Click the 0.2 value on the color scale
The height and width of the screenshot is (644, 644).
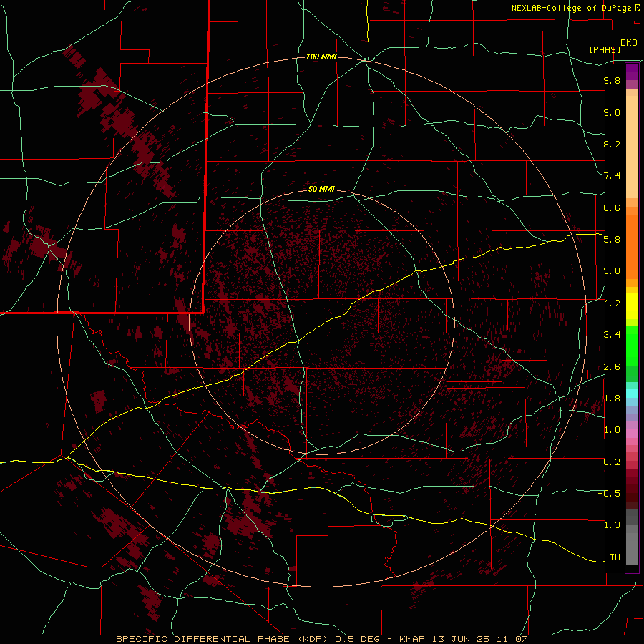pyautogui.click(x=612, y=462)
